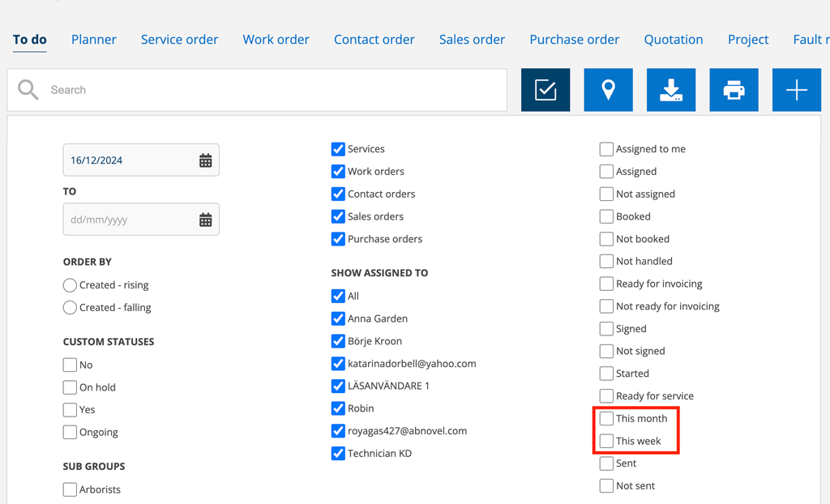Uncheck LÄSANVÄNDARE 1 assignee

pos(338,386)
